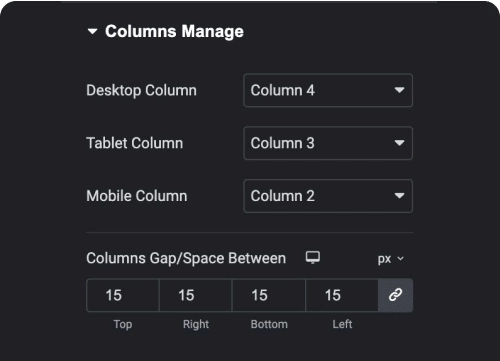The width and height of the screenshot is (500, 361).
Task: Open the Mobile Column dropdown
Action: [328, 196]
